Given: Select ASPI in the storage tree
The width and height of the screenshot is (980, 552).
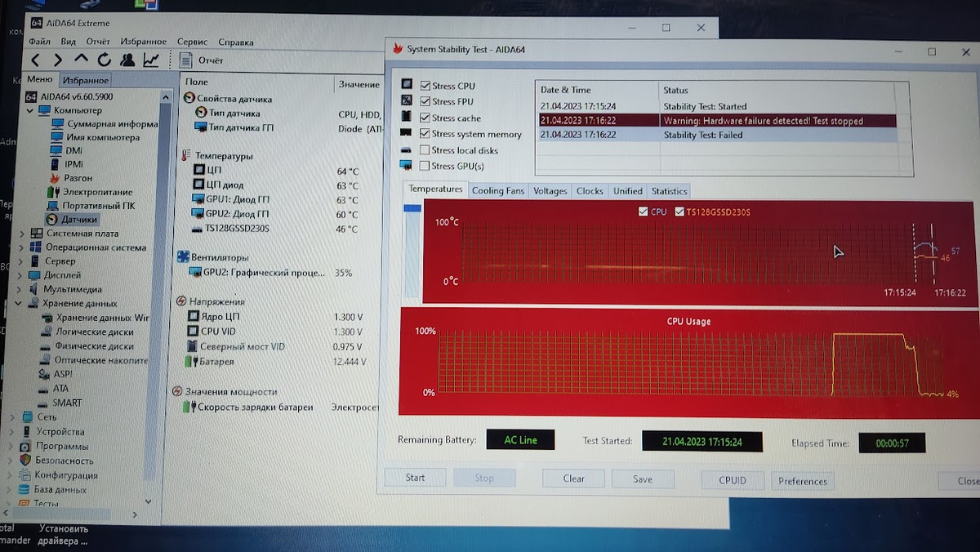Looking at the screenshot, I should pyautogui.click(x=63, y=374).
